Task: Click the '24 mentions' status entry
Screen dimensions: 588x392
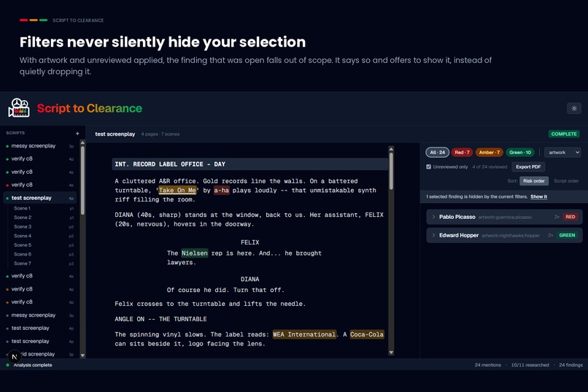Action: tap(487, 365)
